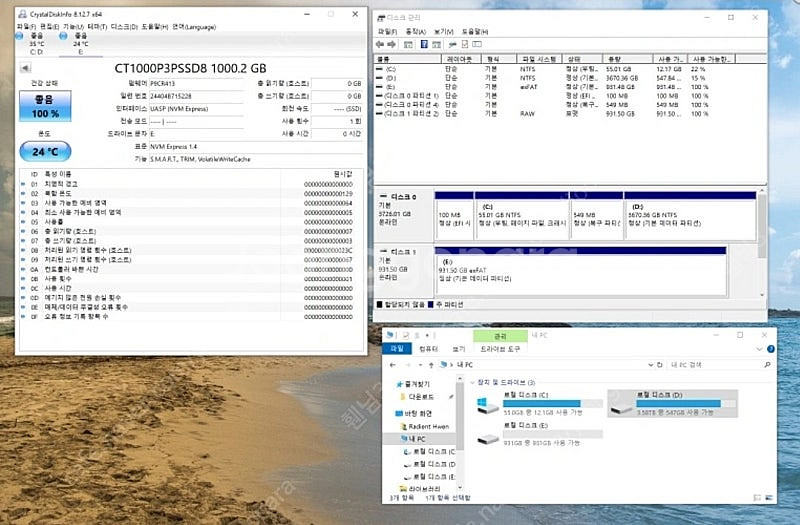Select 다운로드 in the navigation pane

coord(420,396)
